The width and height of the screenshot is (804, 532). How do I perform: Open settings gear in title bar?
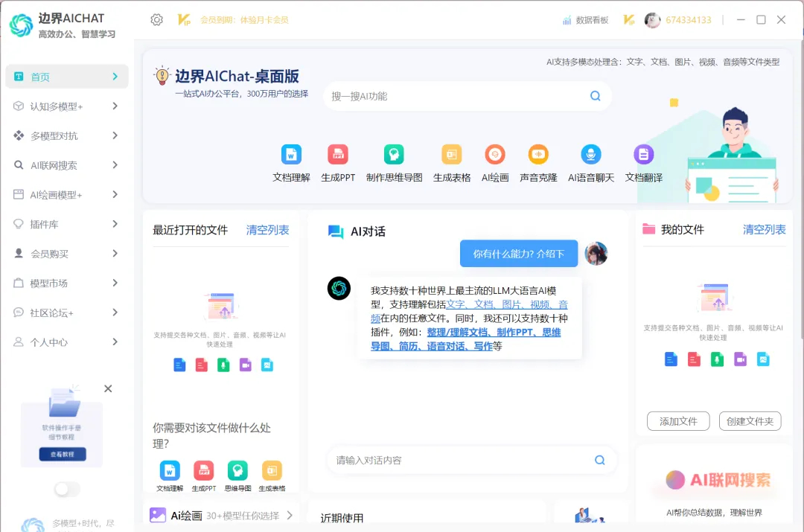[156, 20]
